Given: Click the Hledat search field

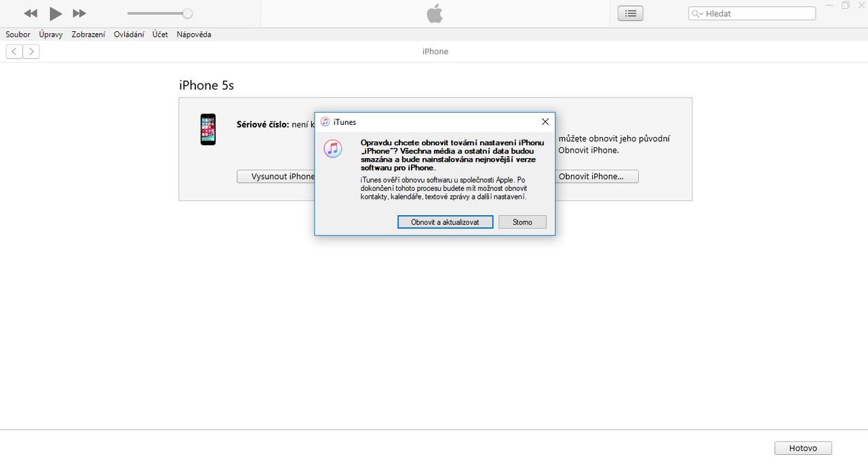Looking at the screenshot, I should tap(752, 14).
